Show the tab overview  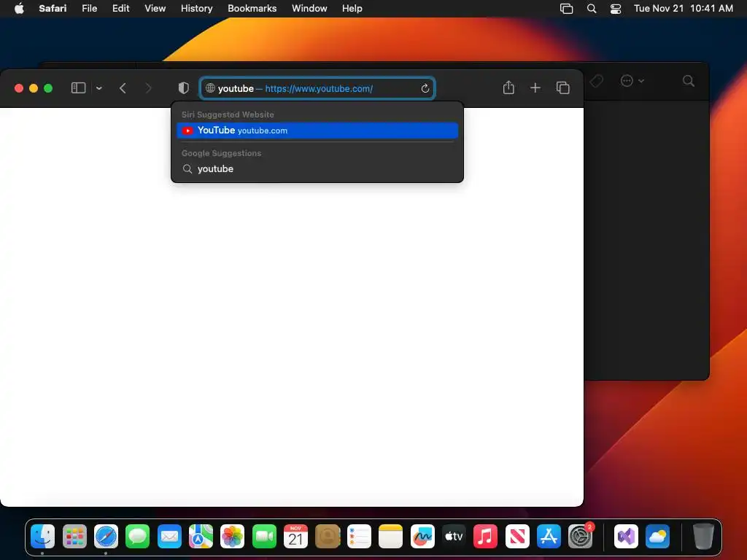[562, 87]
